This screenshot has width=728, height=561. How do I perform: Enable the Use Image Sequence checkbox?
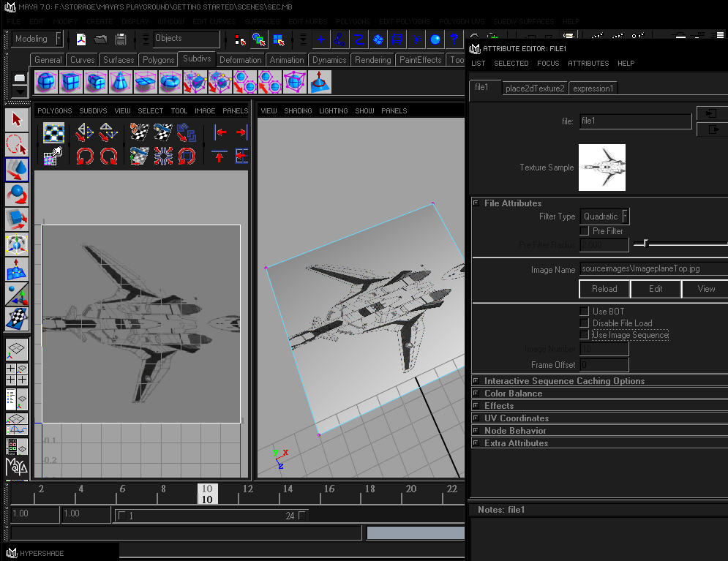pyautogui.click(x=585, y=334)
